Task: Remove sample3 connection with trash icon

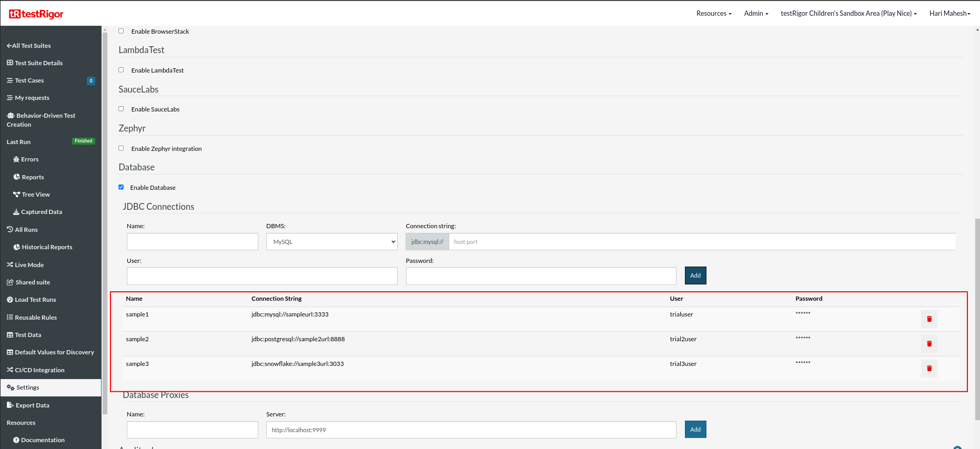Action: pos(929,369)
